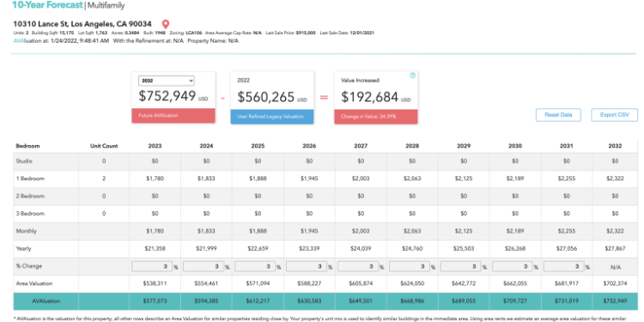Click the $752,949 future valuation amount
Screen dimensions: 644x322
167,96
